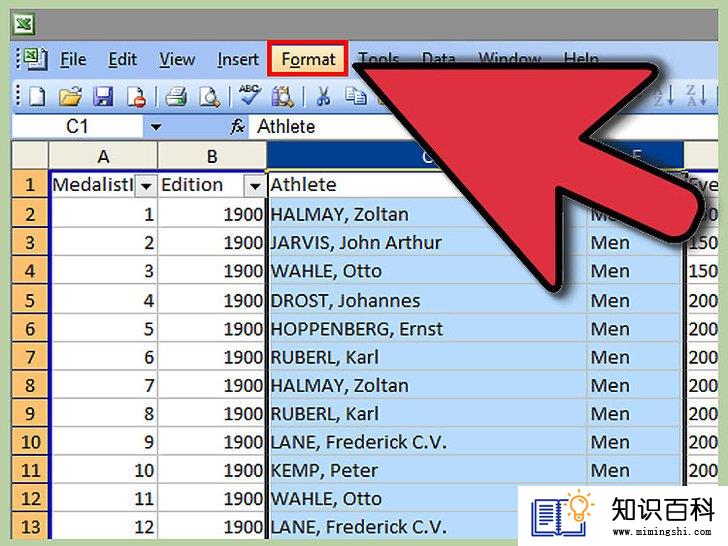Expand the Name Box dropdown arrow
The height and width of the screenshot is (546, 728).
tap(156, 127)
